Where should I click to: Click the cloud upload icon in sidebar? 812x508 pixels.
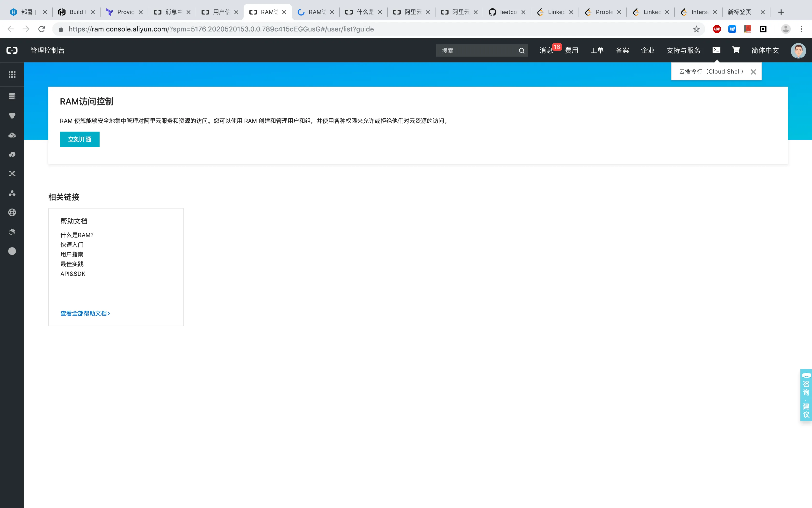pos(12,155)
